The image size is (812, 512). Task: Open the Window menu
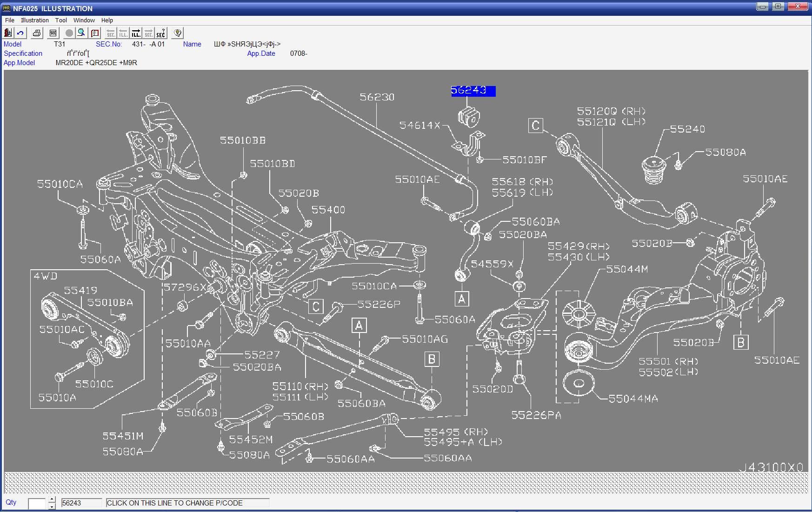[84, 20]
